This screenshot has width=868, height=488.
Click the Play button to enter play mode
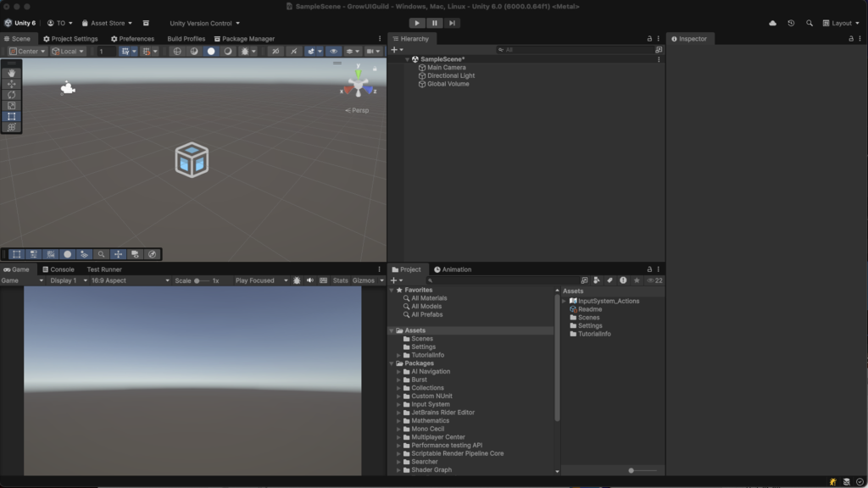coord(416,23)
